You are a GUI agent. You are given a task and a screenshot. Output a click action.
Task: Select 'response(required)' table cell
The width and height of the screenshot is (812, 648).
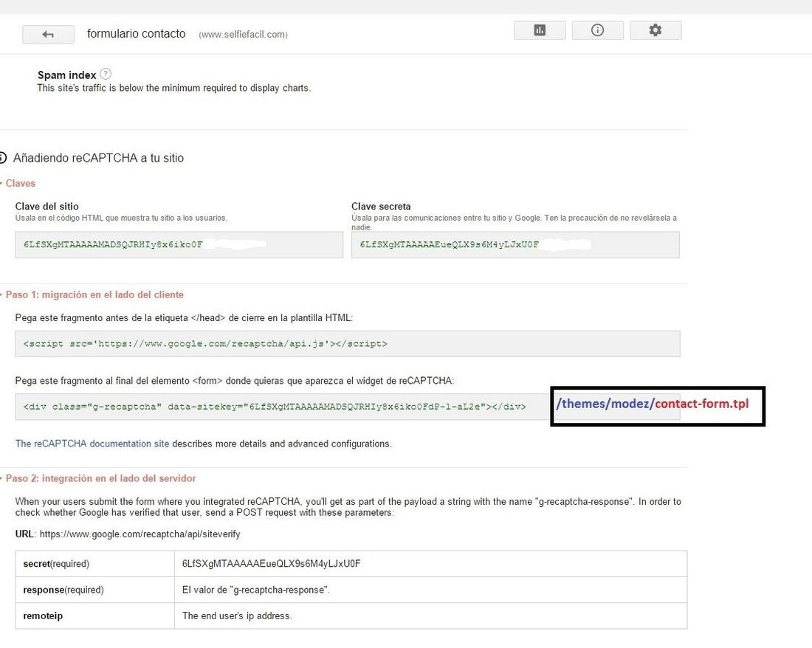tap(95, 590)
